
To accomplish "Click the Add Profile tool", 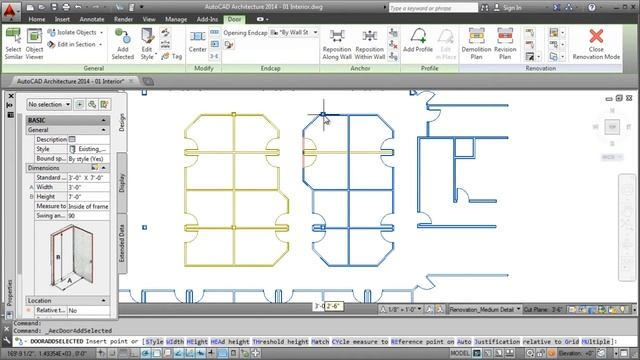I will point(418,41).
